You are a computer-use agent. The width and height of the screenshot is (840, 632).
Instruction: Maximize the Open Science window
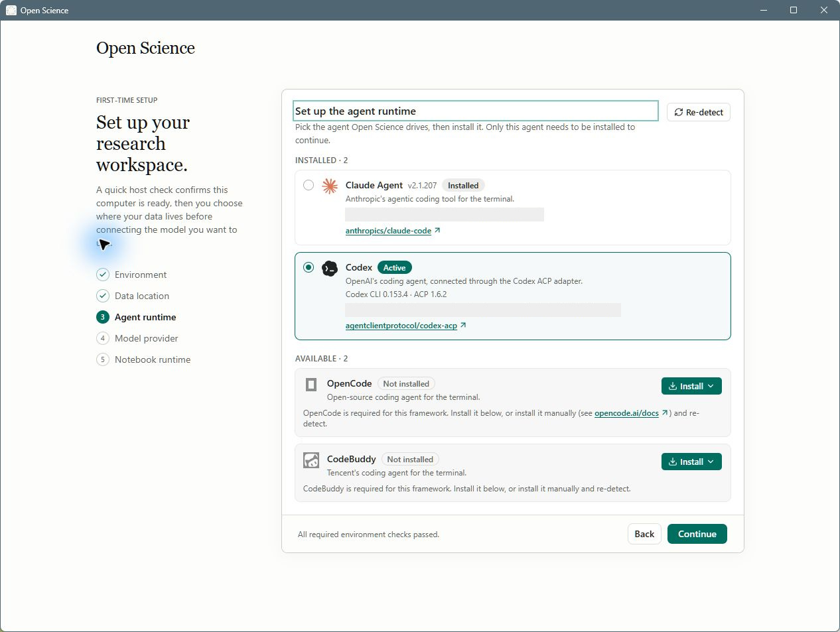click(x=794, y=10)
